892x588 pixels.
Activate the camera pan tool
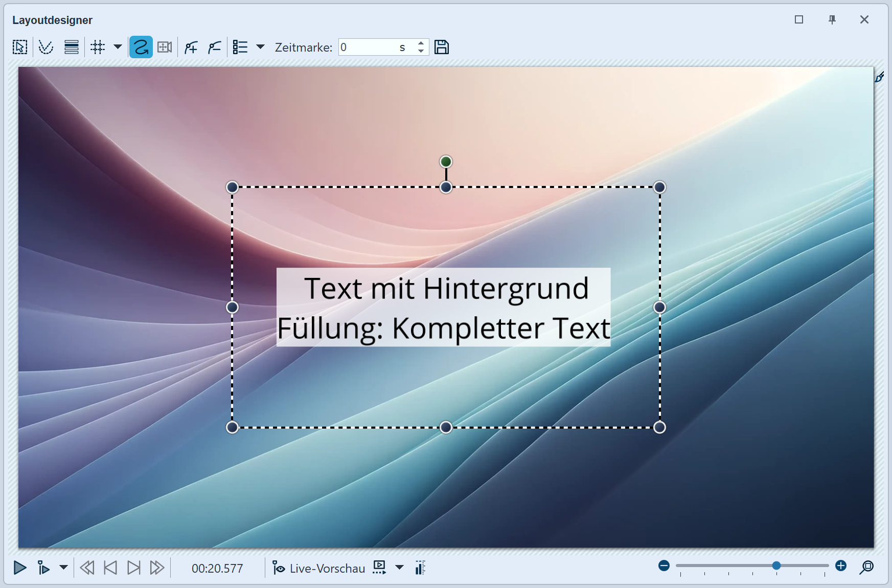[x=164, y=47]
